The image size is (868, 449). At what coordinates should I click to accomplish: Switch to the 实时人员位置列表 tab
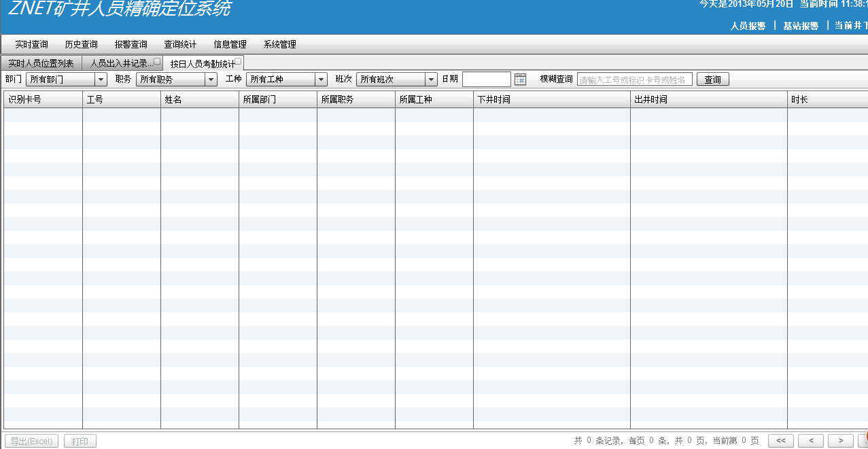41,64
